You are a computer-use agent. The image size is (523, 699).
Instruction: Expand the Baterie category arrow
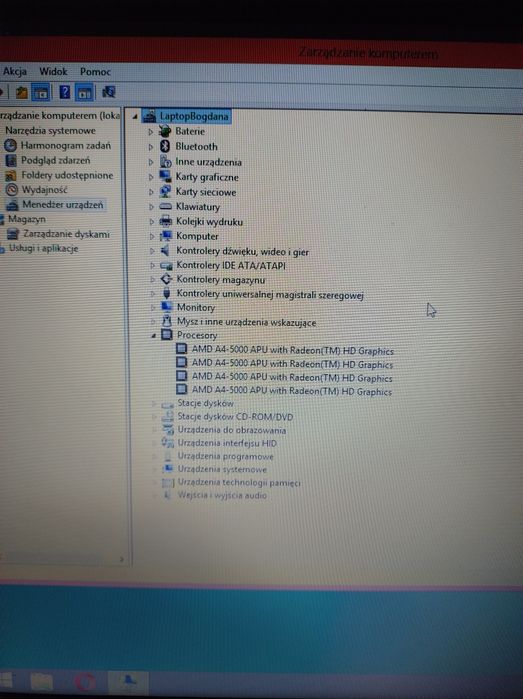pos(151,132)
